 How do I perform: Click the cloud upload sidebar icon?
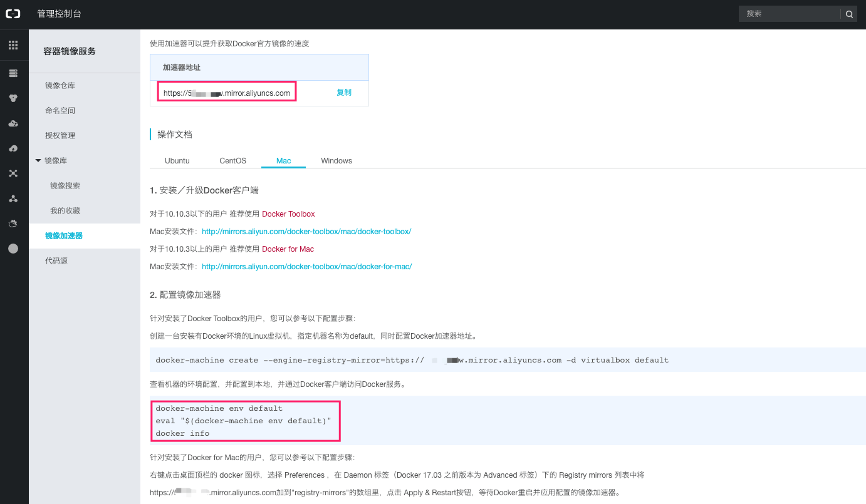pyautogui.click(x=13, y=148)
